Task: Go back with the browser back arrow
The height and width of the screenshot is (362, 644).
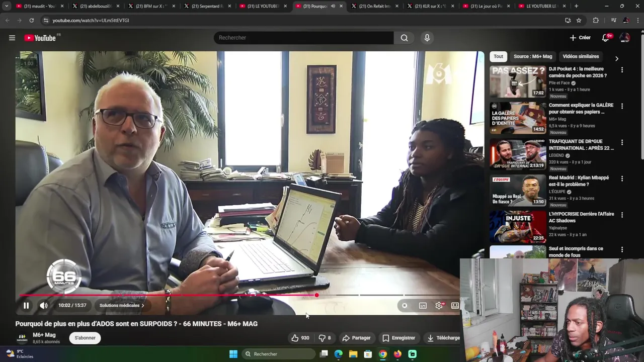Action: [x=7, y=20]
